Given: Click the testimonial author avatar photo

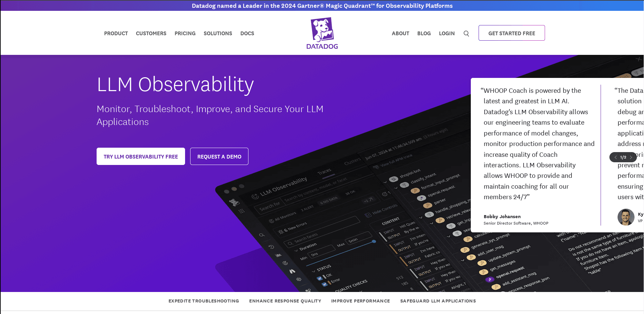Looking at the screenshot, I should point(626,217).
